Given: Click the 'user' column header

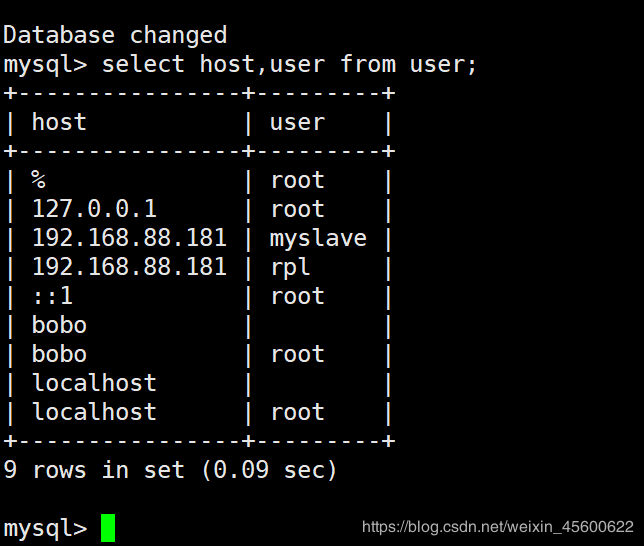Looking at the screenshot, I should pyautogui.click(x=297, y=122).
